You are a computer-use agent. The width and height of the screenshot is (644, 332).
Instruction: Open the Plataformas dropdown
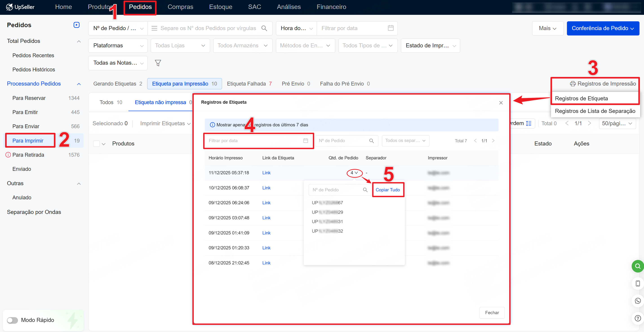[118, 46]
